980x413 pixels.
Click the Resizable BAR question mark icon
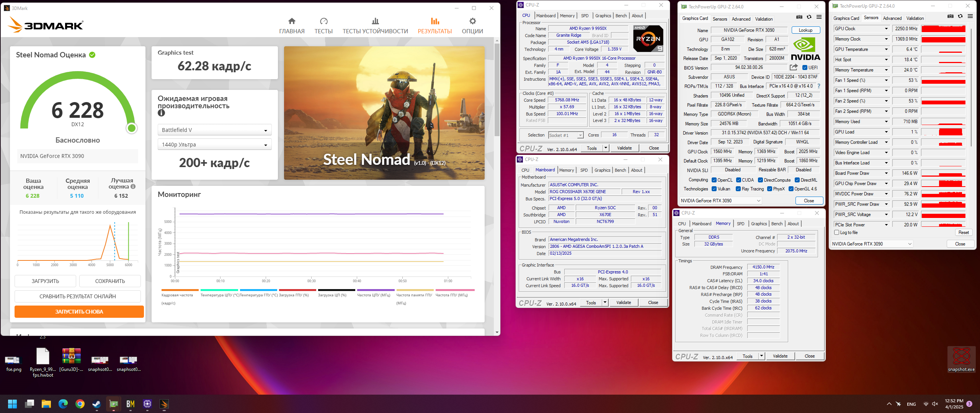pyautogui.click(x=818, y=86)
